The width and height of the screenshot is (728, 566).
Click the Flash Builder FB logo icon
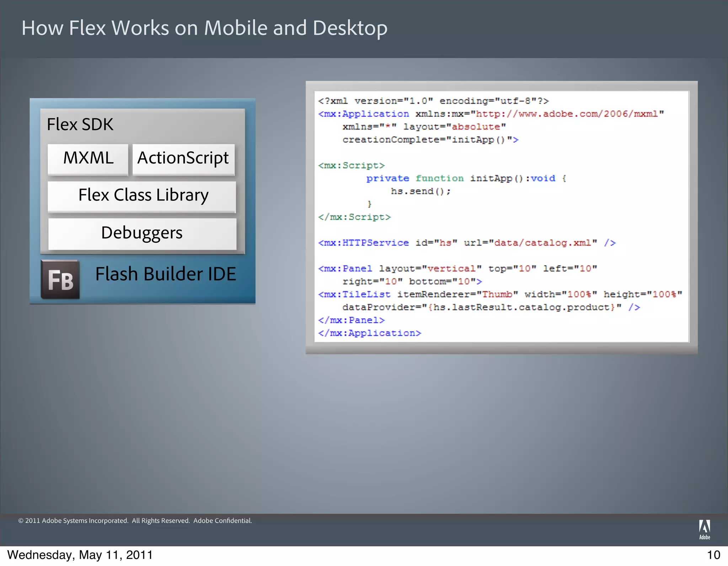pyautogui.click(x=60, y=280)
